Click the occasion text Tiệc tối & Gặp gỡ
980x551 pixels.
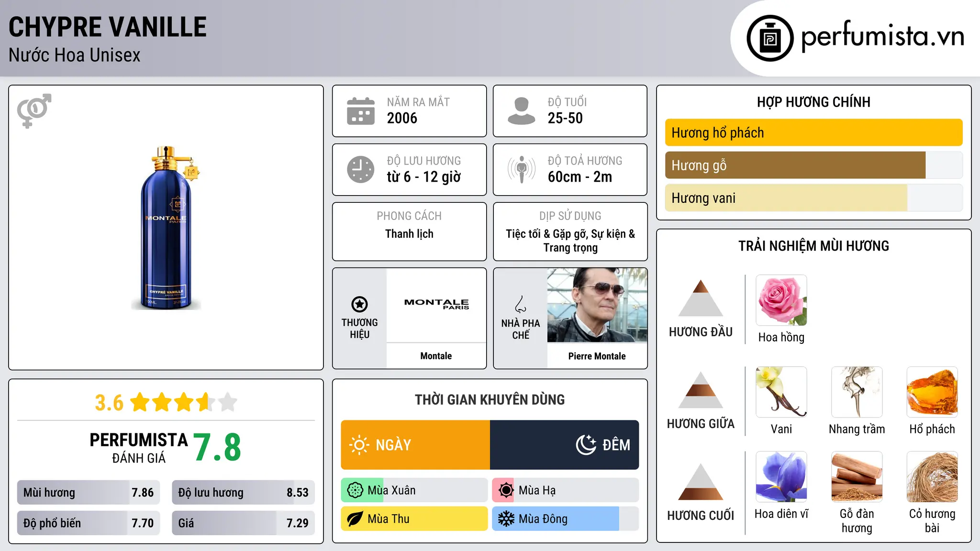tap(547, 234)
